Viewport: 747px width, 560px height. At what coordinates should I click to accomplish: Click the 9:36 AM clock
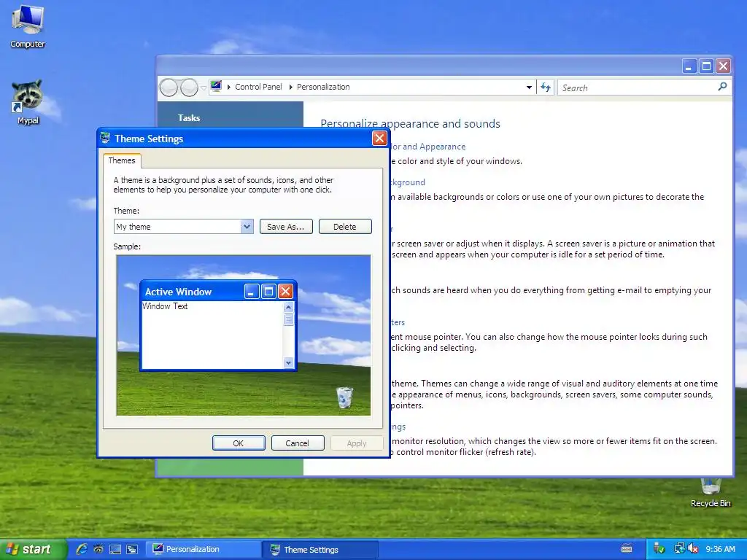point(720,549)
